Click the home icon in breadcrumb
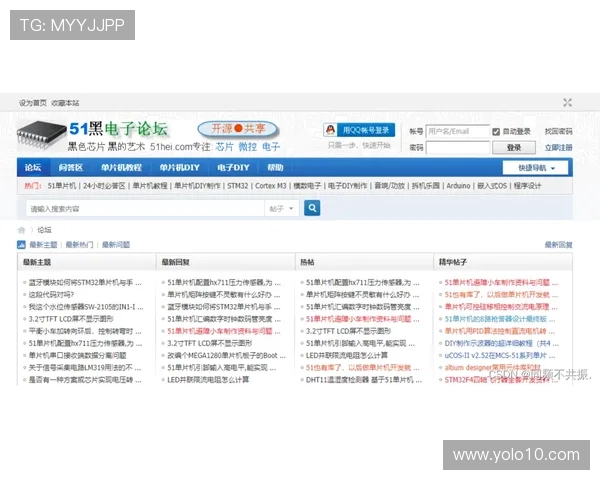The width and height of the screenshot is (600, 480). point(21,230)
